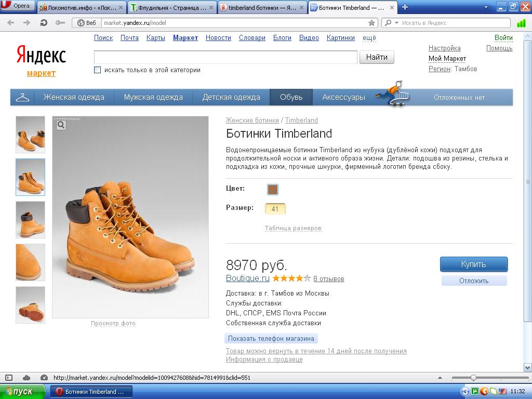This screenshot has height=399, width=532.
Task: Click the Войти login link
Action: (503, 37)
